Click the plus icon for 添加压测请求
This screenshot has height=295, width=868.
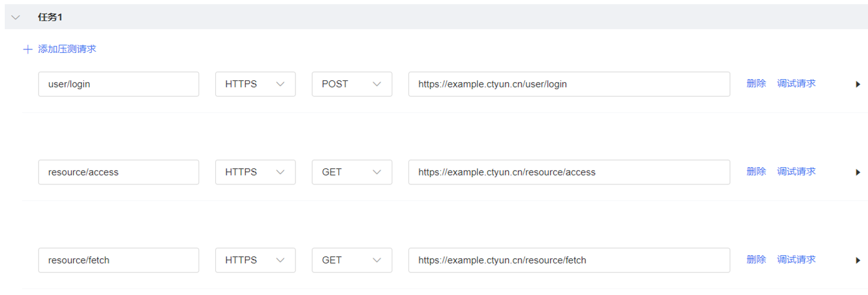point(27,49)
